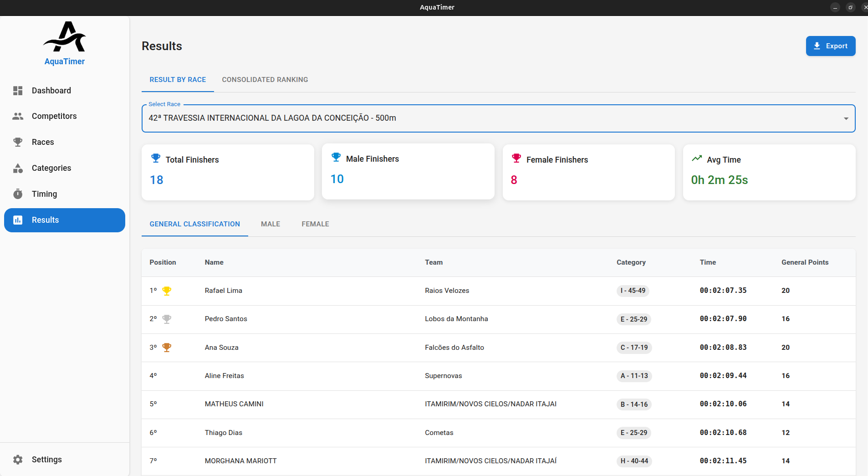Click the row for Pedro Santos

410,319
